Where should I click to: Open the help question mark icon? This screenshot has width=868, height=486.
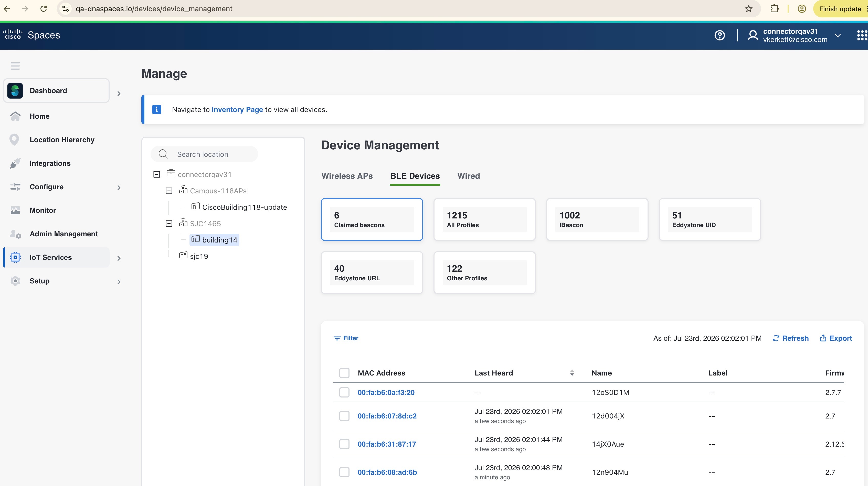coord(719,35)
